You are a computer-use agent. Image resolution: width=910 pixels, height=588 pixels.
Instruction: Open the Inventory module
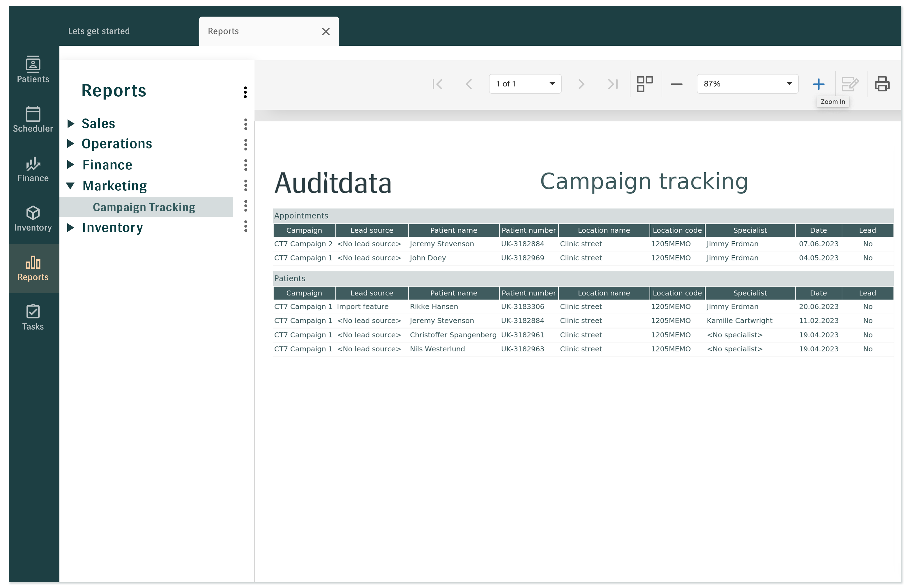(32, 218)
